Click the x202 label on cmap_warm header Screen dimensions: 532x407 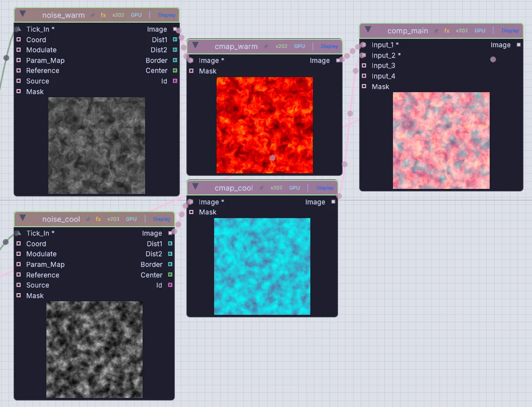pyautogui.click(x=281, y=46)
